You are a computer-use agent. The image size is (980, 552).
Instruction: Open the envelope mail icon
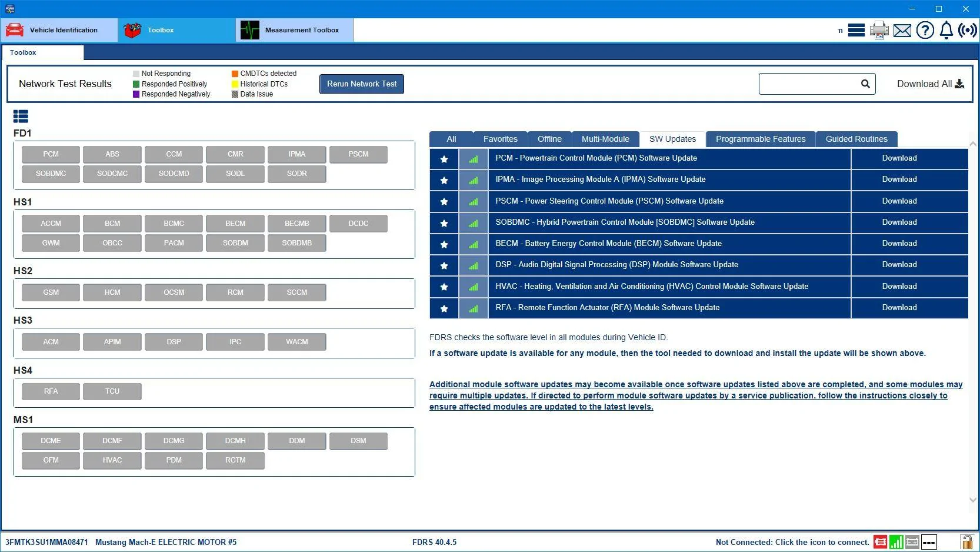[902, 31]
